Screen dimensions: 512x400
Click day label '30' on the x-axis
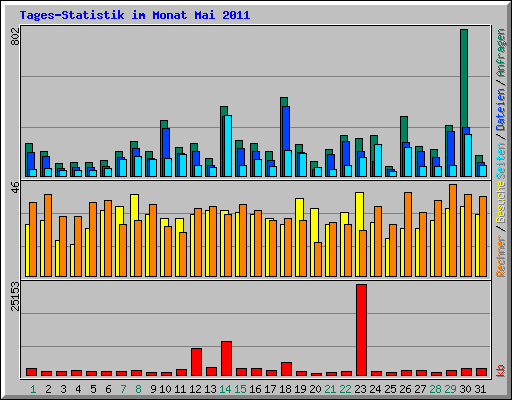pos(465,389)
